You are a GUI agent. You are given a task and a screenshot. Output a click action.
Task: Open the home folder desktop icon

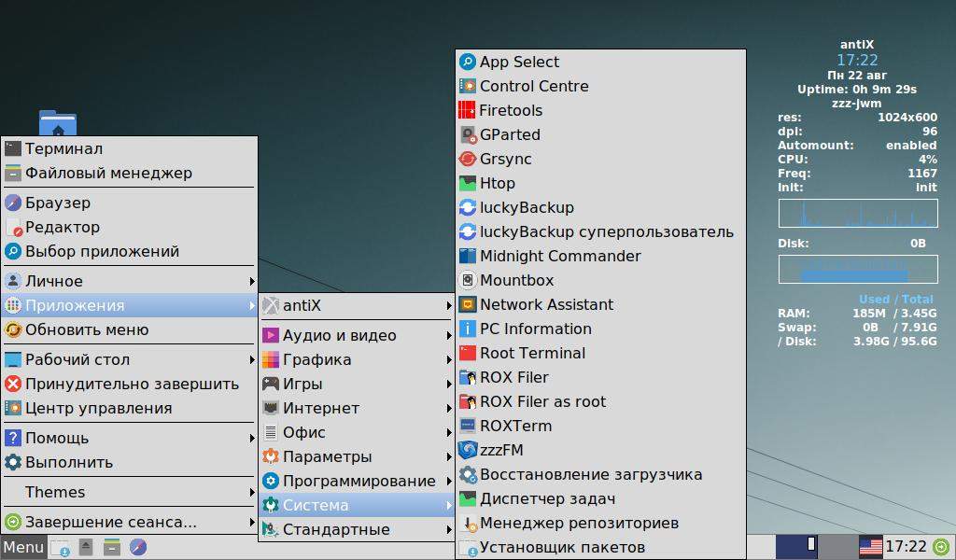pyautogui.click(x=58, y=123)
